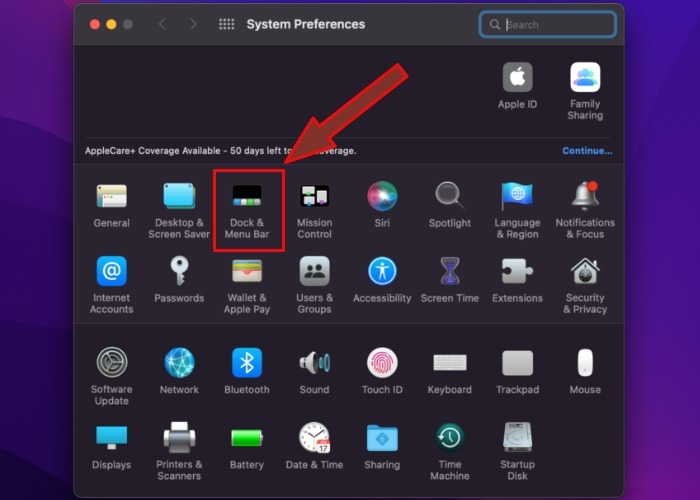Open Apple ID settings
This screenshot has width=700, height=500.
[x=517, y=78]
